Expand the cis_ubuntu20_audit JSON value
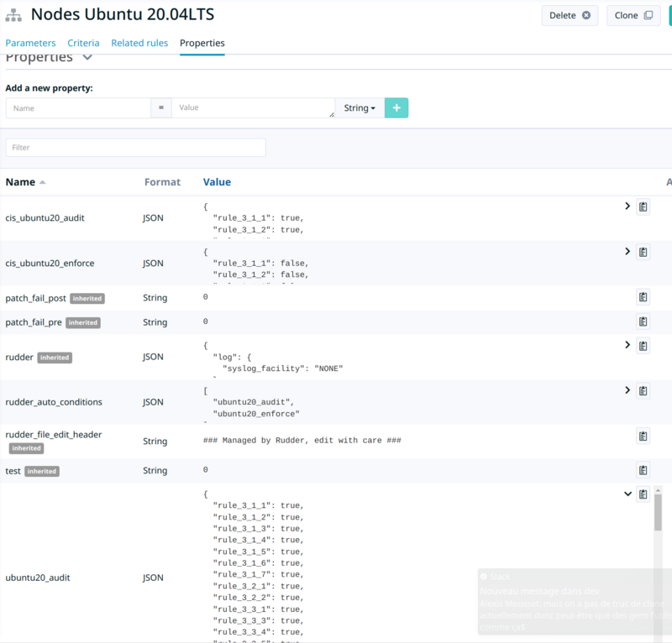 pos(627,206)
